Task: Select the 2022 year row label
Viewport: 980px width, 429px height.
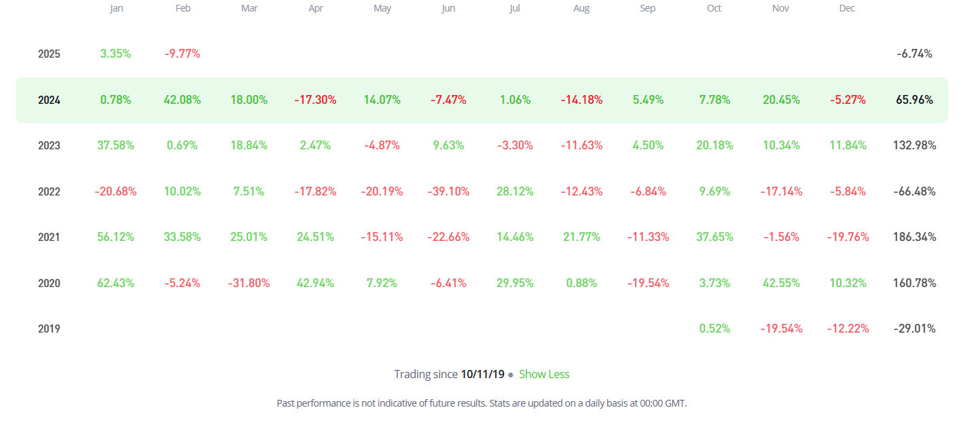Action: click(x=49, y=191)
